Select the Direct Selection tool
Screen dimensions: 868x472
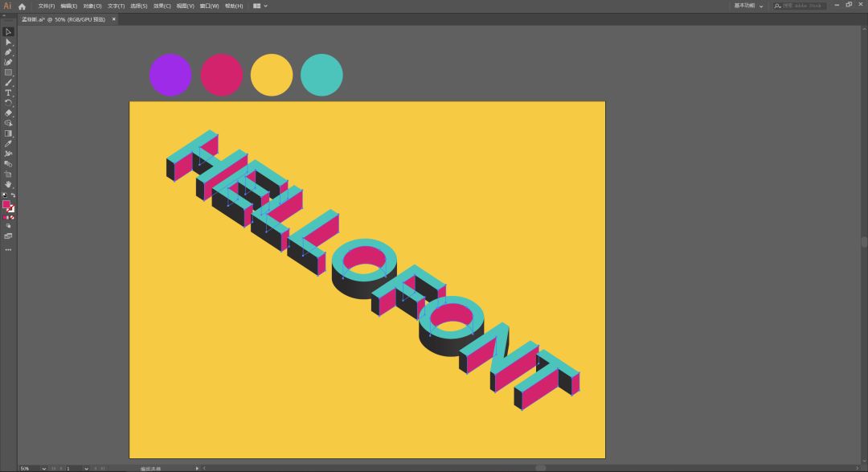pyautogui.click(x=8, y=42)
